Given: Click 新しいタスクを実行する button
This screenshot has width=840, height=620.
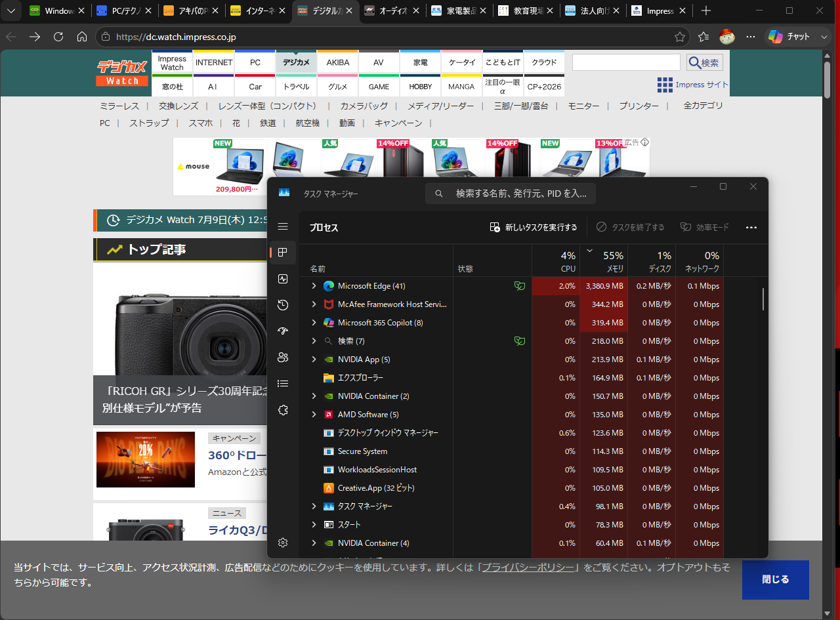Looking at the screenshot, I should click(534, 227).
